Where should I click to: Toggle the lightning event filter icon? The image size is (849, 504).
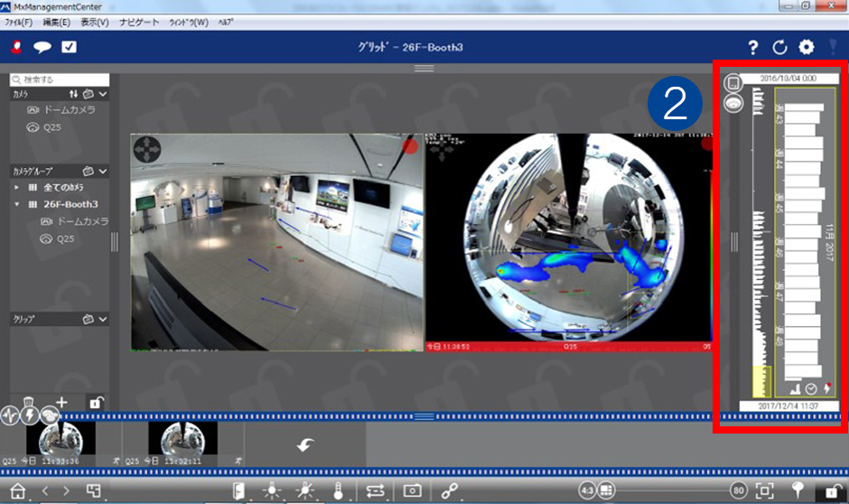coord(30,415)
